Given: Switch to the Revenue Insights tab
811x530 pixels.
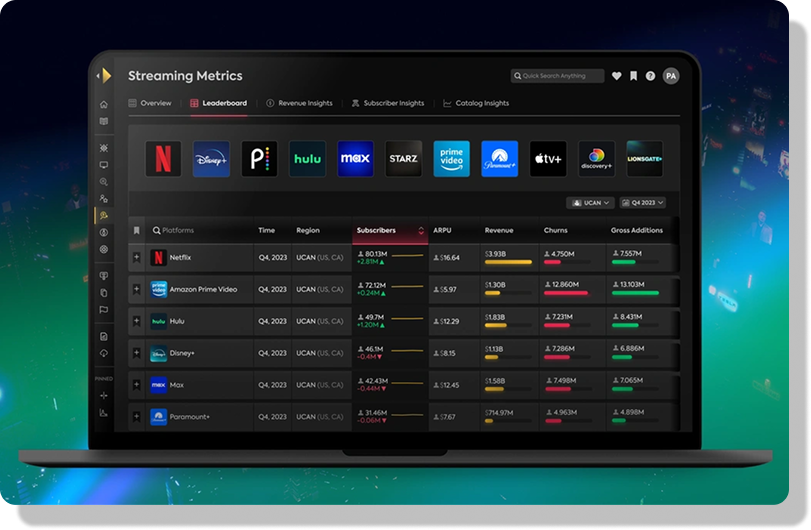Looking at the screenshot, I should (x=299, y=103).
